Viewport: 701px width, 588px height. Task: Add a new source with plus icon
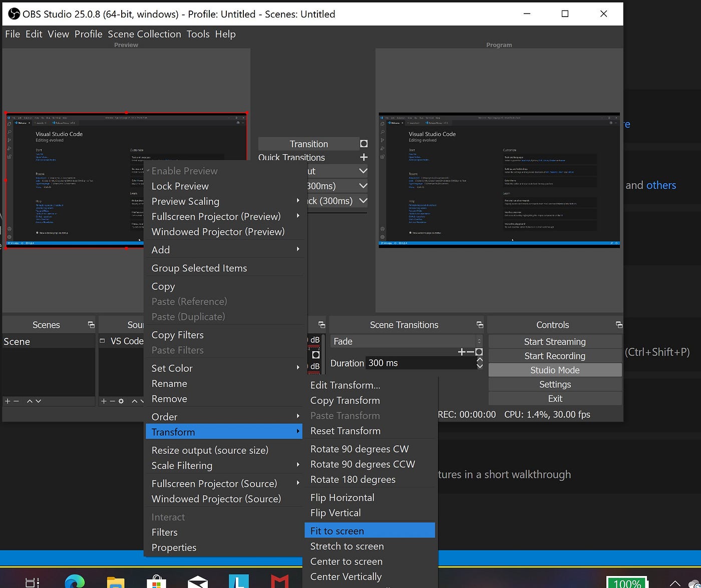tap(104, 401)
